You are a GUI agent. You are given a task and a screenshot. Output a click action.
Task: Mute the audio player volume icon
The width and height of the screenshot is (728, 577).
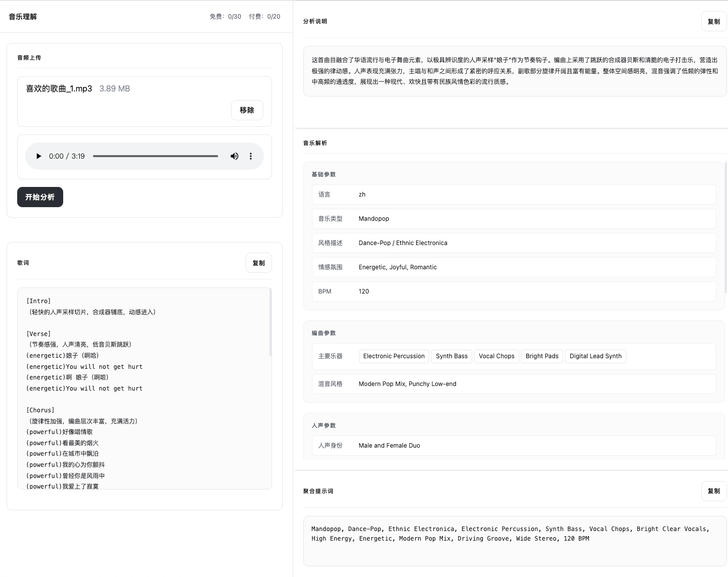click(235, 156)
